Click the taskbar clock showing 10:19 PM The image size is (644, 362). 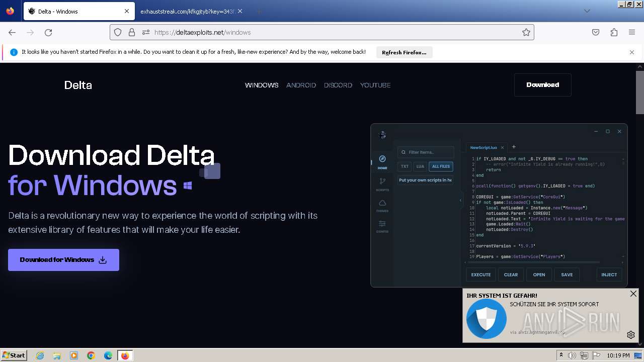[618, 355]
